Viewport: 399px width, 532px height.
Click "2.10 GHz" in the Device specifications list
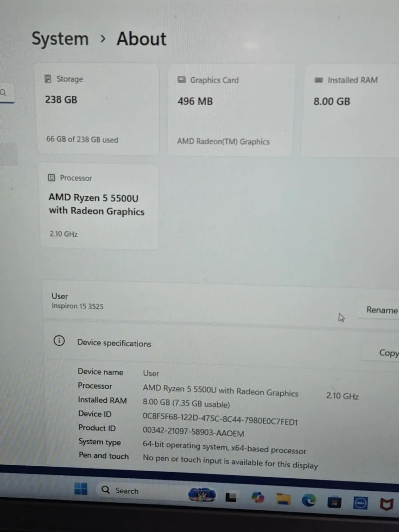pos(343,396)
